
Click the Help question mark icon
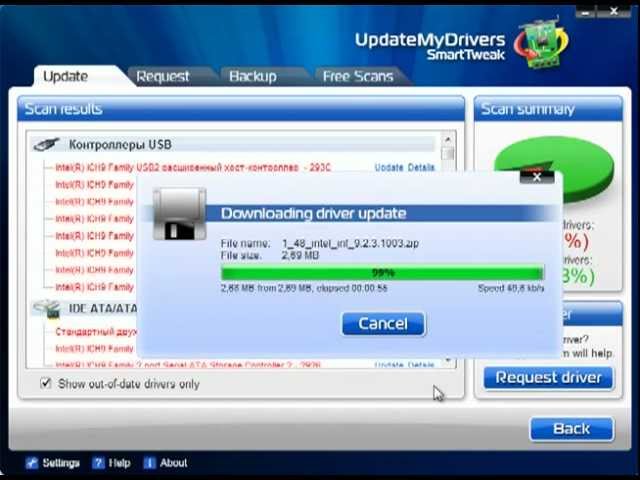[x=98, y=463]
